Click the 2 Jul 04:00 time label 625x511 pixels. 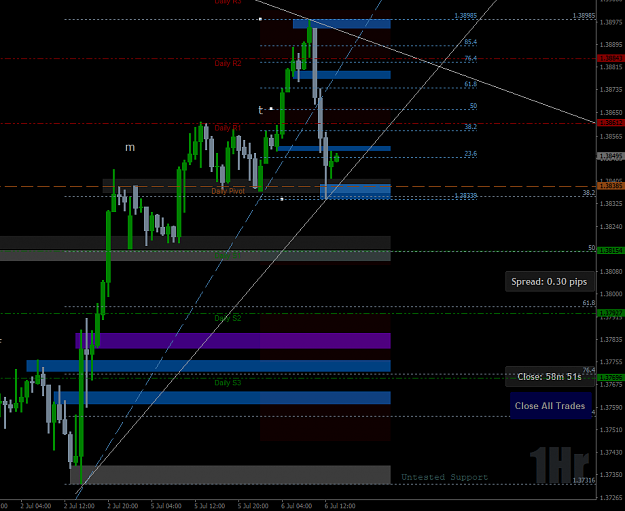(x=36, y=506)
